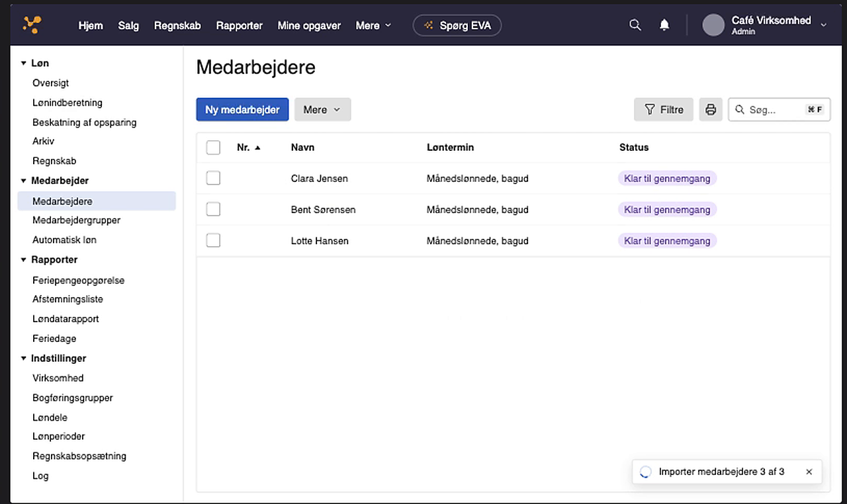Click into the Søg search field
This screenshot has width=847, height=504.
click(780, 110)
